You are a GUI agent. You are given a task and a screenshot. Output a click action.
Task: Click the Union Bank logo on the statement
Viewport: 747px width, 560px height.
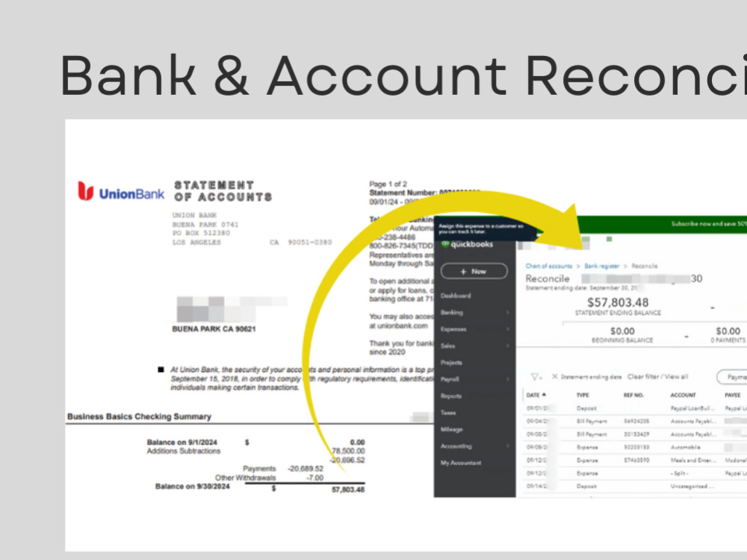click(121, 191)
